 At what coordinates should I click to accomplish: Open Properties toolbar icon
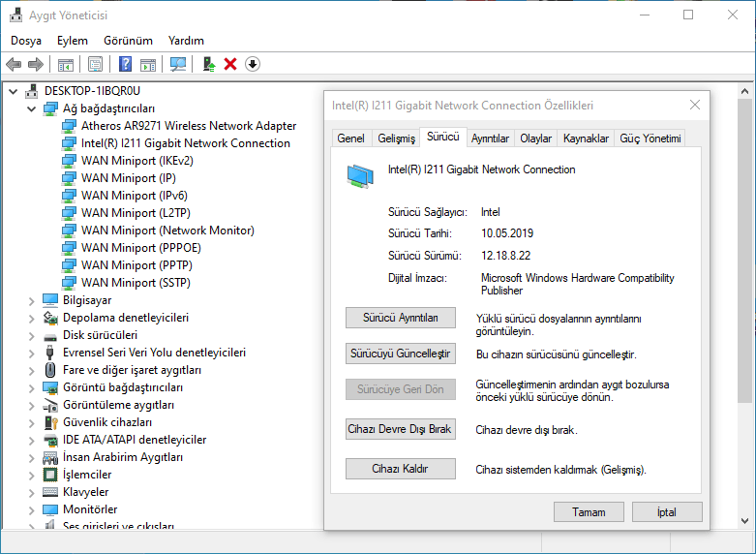pos(95,64)
